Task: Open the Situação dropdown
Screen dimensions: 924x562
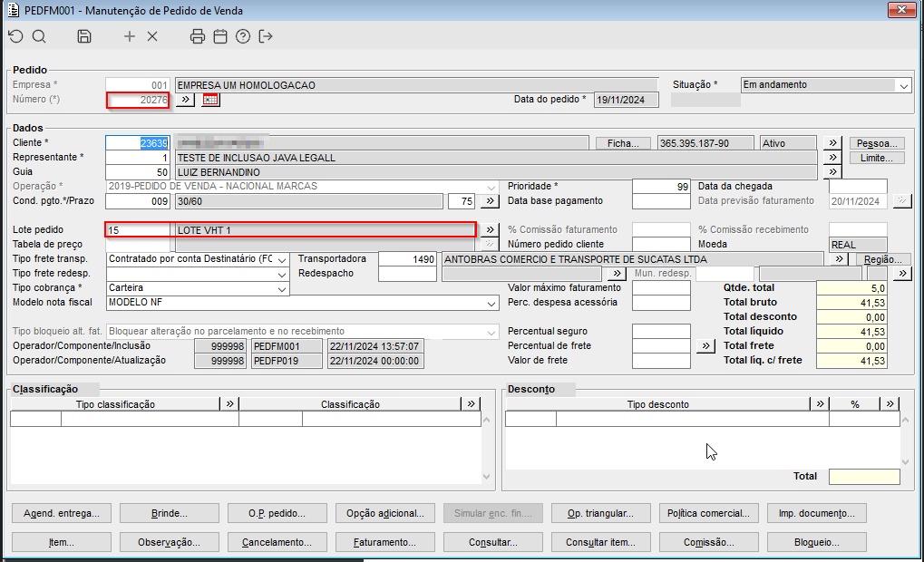Action: point(904,85)
